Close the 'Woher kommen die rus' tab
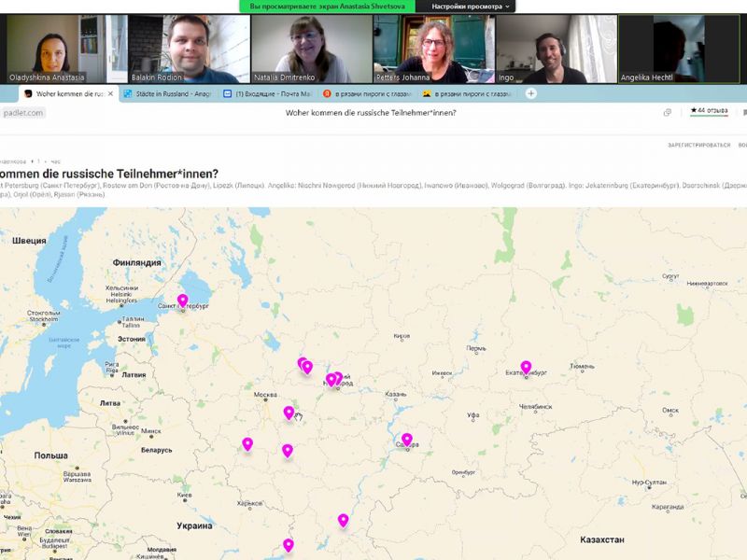The width and height of the screenshot is (747, 560). (110, 94)
